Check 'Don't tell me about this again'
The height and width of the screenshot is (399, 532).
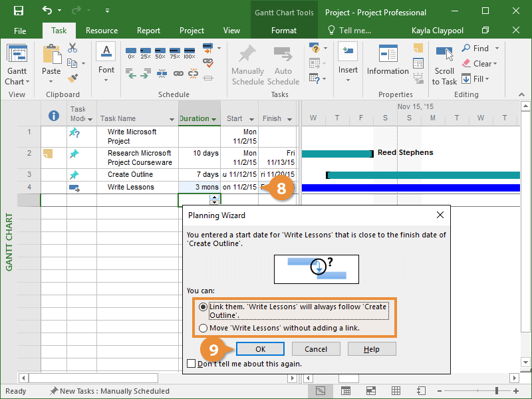192,364
